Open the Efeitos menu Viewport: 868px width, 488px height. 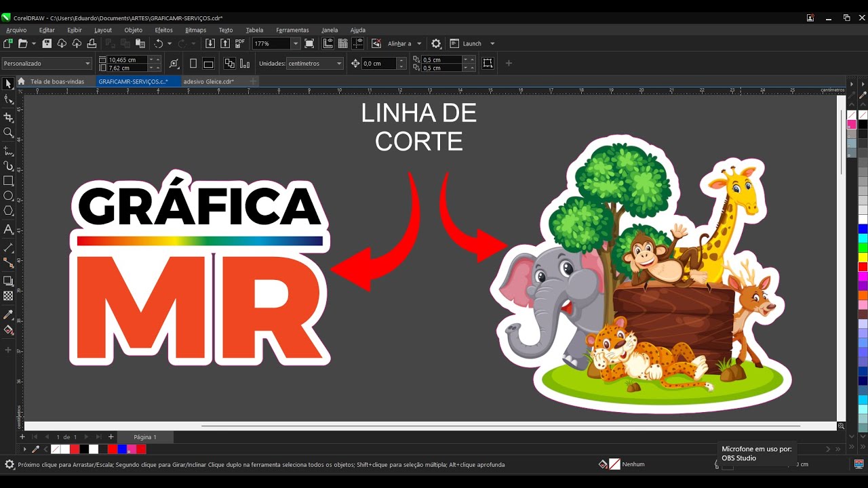tap(163, 30)
